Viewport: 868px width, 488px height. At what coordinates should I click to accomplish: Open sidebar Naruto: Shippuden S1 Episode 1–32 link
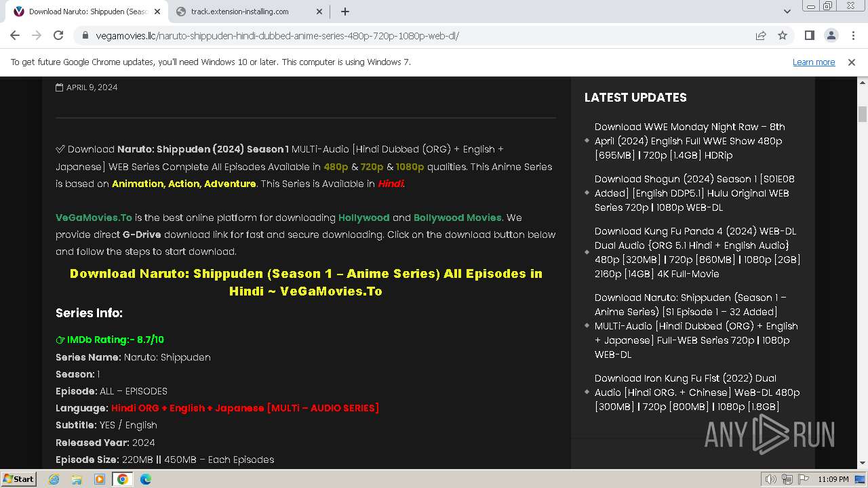696,326
